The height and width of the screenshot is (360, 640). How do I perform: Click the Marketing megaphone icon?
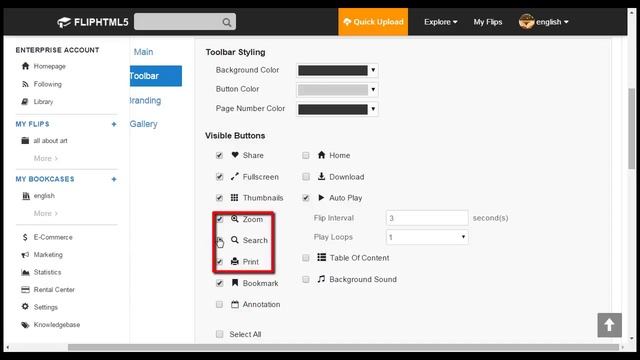pos(25,255)
